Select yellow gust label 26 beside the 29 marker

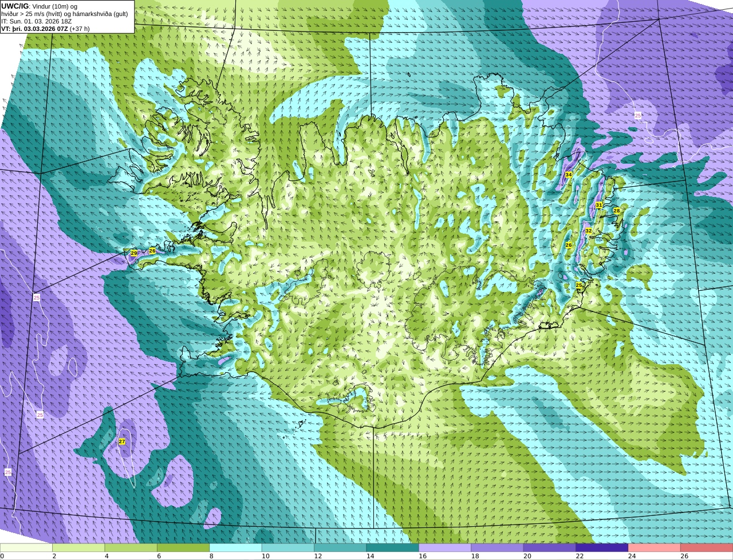click(152, 251)
